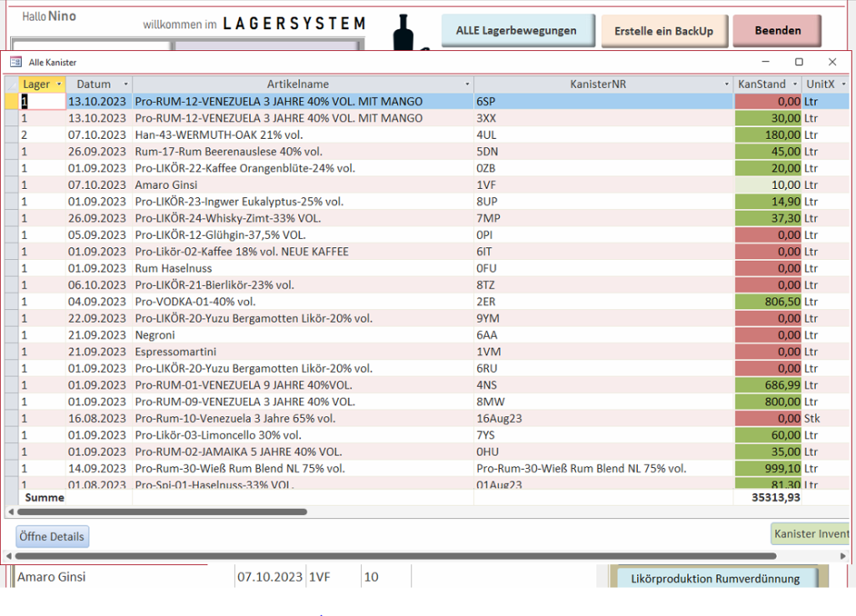This screenshot has height=616, width=856.
Task: Open ALLE Lagerbewegungen
Action: point(517,31)
